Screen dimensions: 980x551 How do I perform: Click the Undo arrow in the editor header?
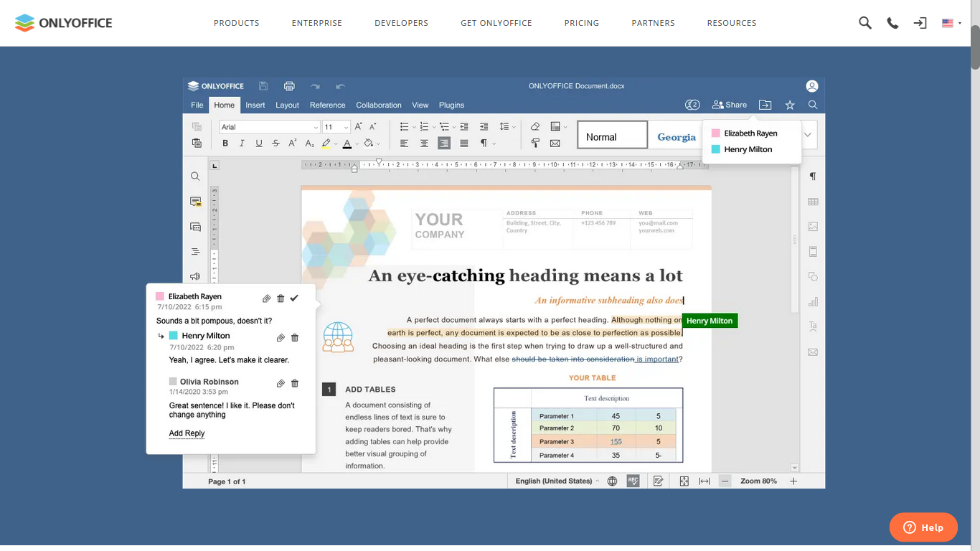341,86
